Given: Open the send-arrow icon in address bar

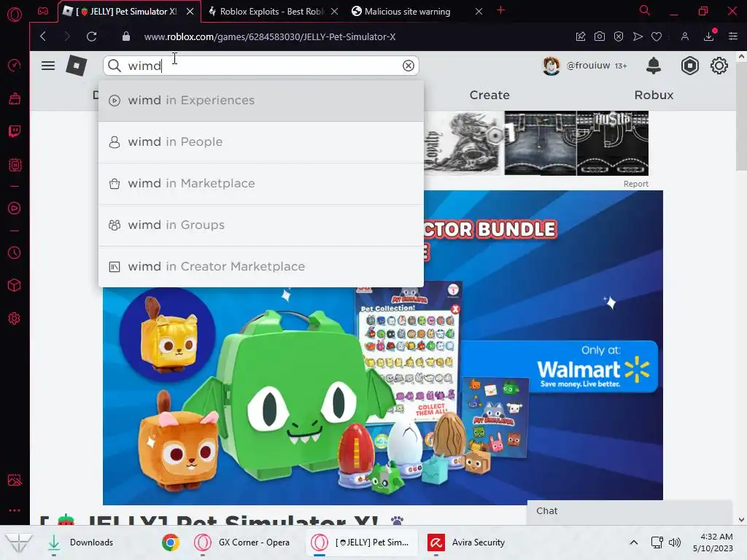Looking at the screenshot, I should point(638,36).
